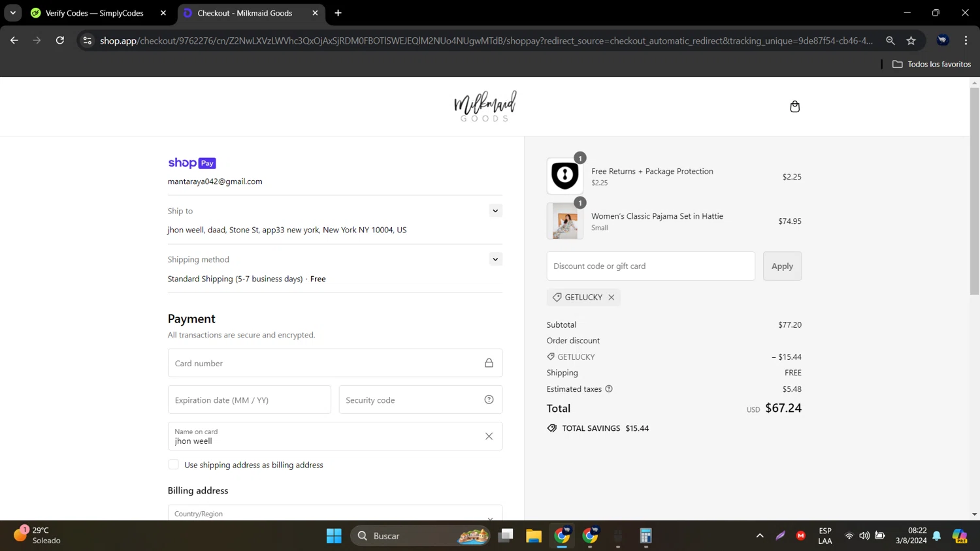Open the browser profile avatar
980x551 pixels.
[x=943, y=40]
